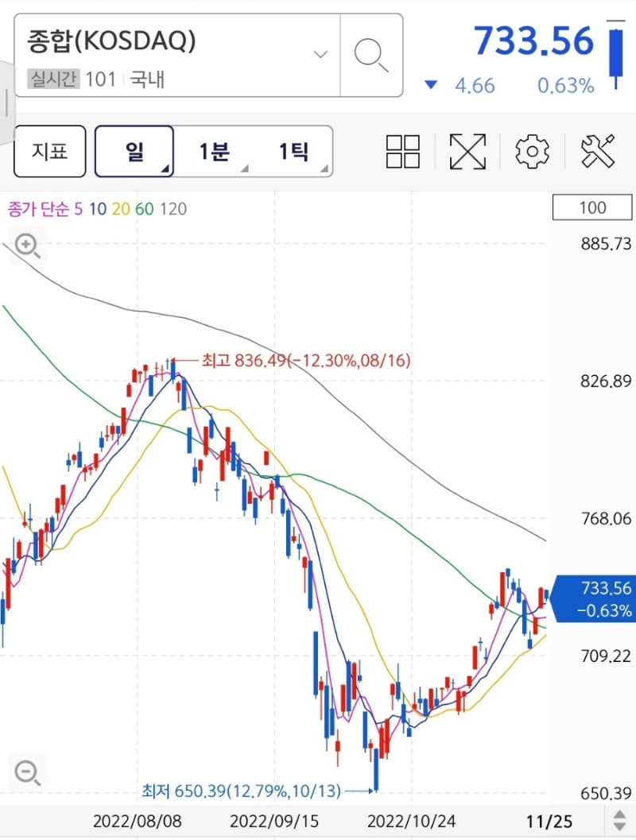Click the 709.22 price axis label

pos(606,656)
